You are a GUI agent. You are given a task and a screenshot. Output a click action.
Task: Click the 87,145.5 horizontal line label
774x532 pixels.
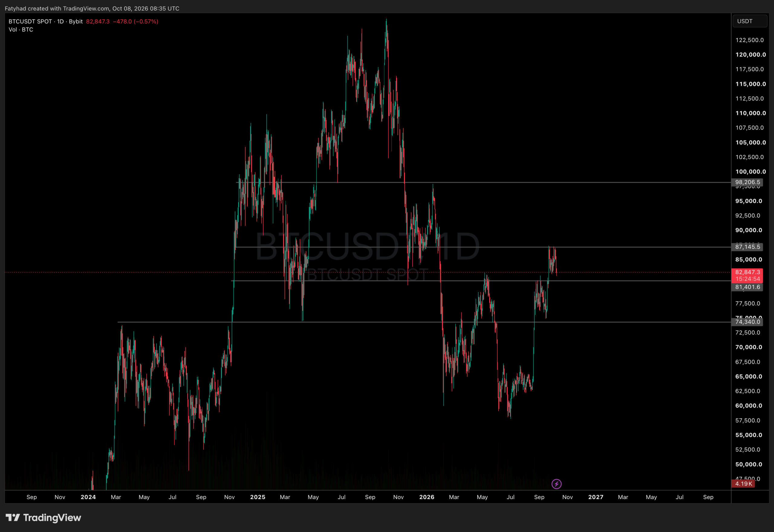click(x=747, y=247)
